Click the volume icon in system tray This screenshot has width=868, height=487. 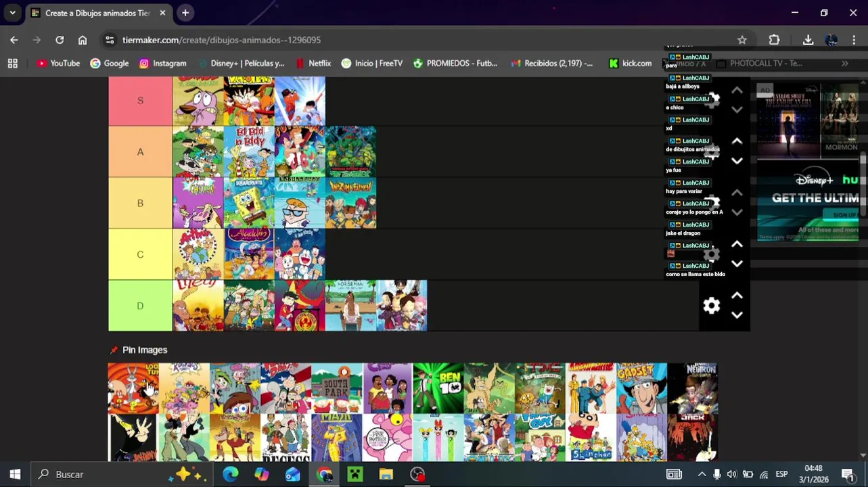click(732, 474)
